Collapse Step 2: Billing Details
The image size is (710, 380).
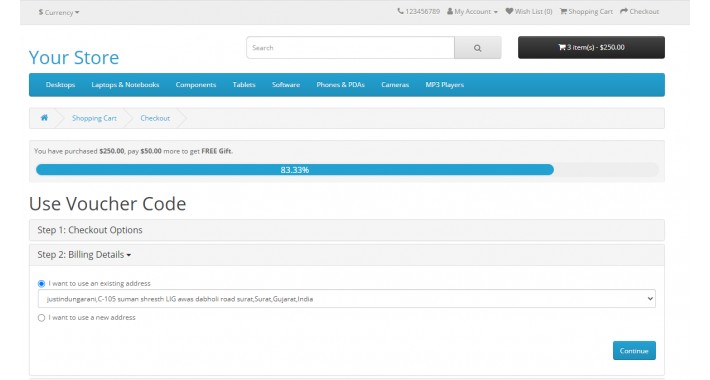(84, 255)
